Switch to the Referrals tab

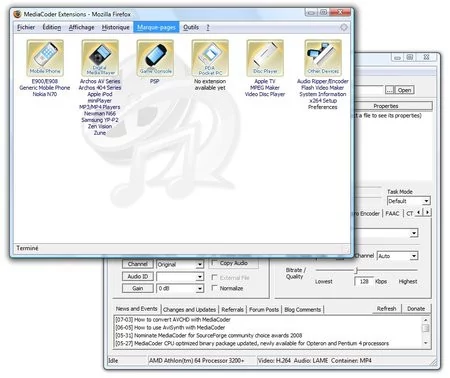pyautogui.click(x=232, y=309)
